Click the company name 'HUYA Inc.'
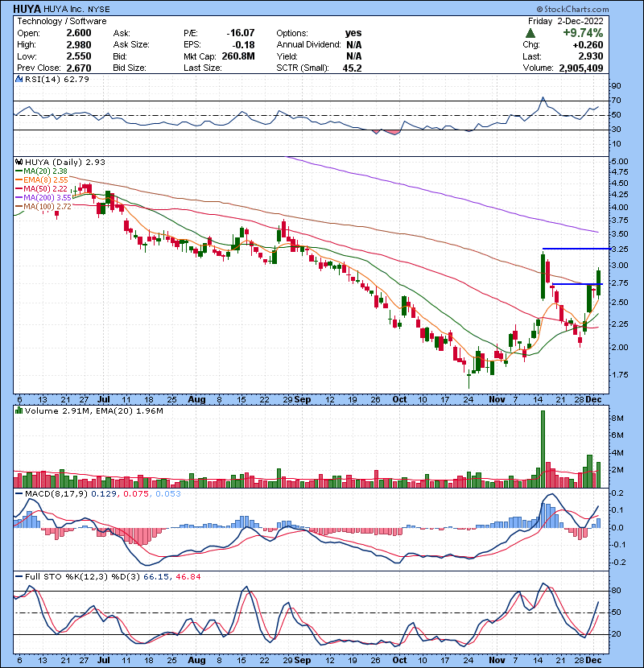This screenshot has width=644, height=668. (x=64, y=9)
